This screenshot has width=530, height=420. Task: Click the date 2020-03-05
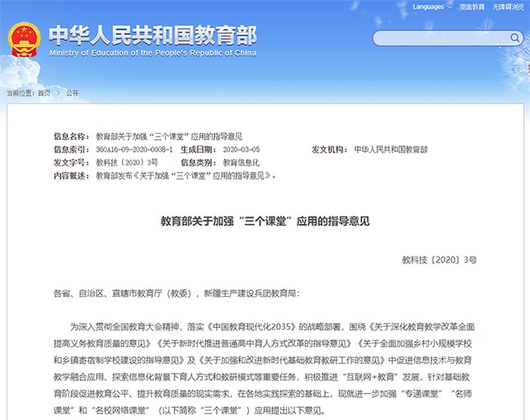click(x=241, y=150)
